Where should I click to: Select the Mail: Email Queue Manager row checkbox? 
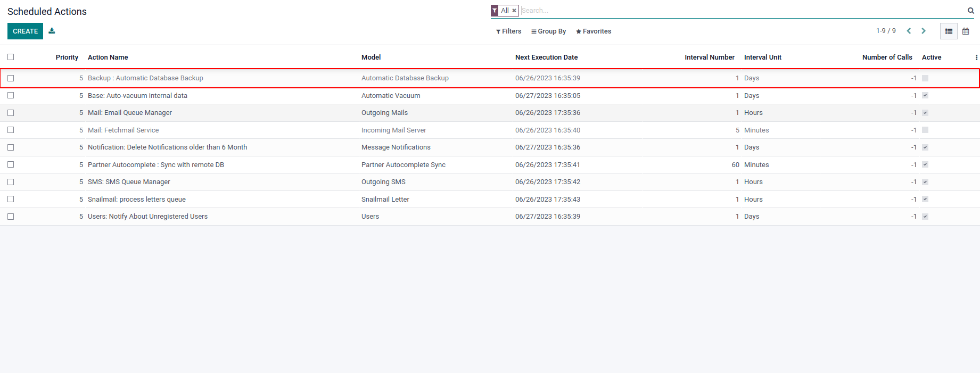click(11, 113)
